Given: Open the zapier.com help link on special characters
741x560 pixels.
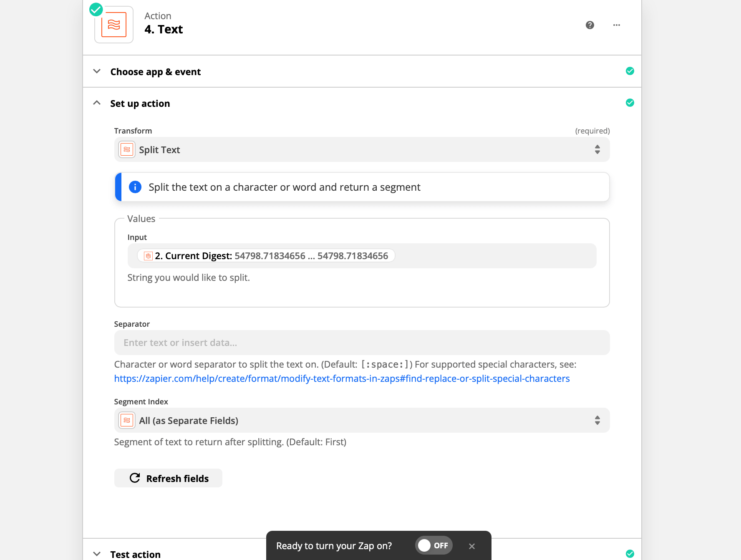Looking at the screenshot, I should (342, 378).
